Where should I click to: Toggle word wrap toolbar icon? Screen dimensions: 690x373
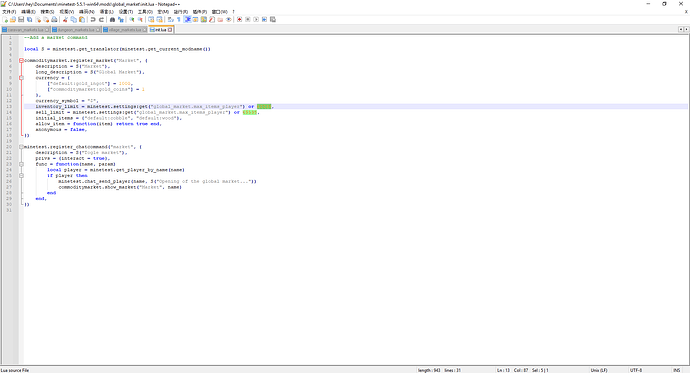[x=170, y=19]
